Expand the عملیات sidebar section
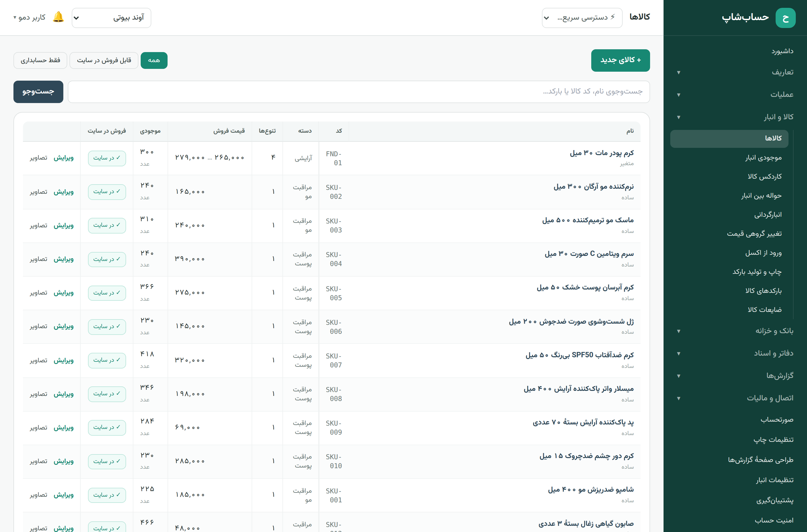Image resolution: width=807 pixels, height=532 pixels. click(x=735, y=95)
